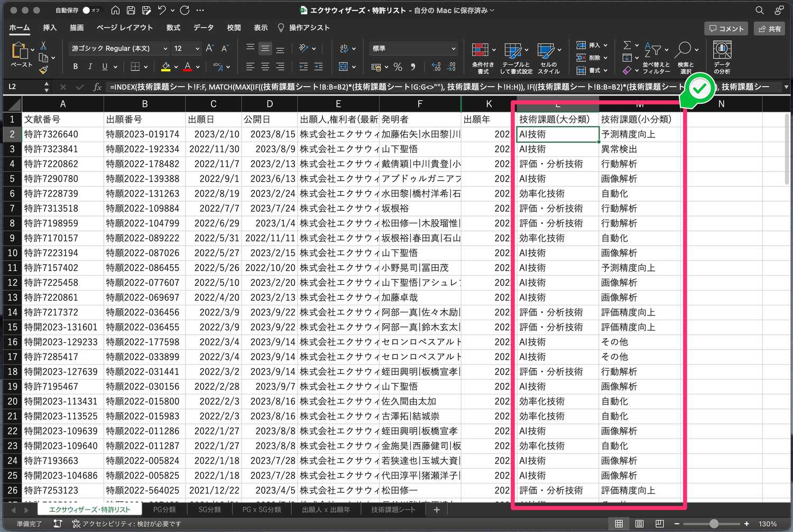Viewport: 793px width, 532px height.
Task: Toggle center text horizontally
Action: click(265, 67)
